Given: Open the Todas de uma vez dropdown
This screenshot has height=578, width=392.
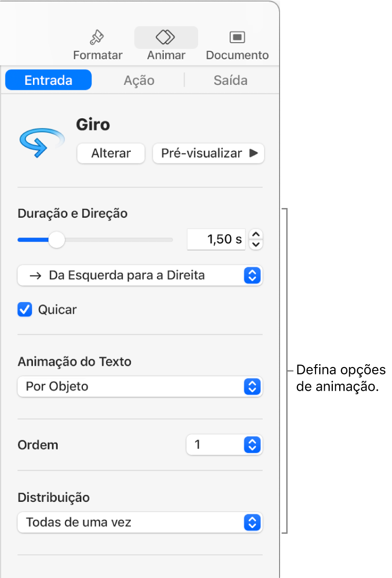Looking at the screenshot, I should point(140,522).
